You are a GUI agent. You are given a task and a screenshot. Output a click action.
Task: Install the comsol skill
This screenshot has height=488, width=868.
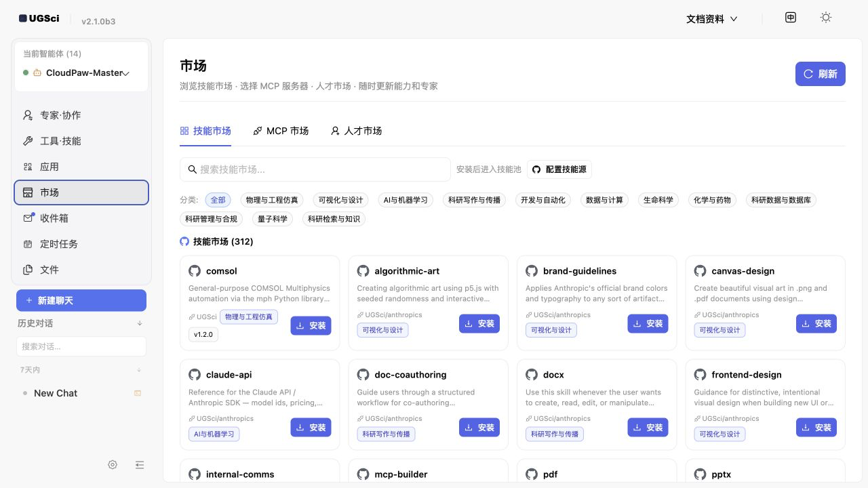[311, 325]
